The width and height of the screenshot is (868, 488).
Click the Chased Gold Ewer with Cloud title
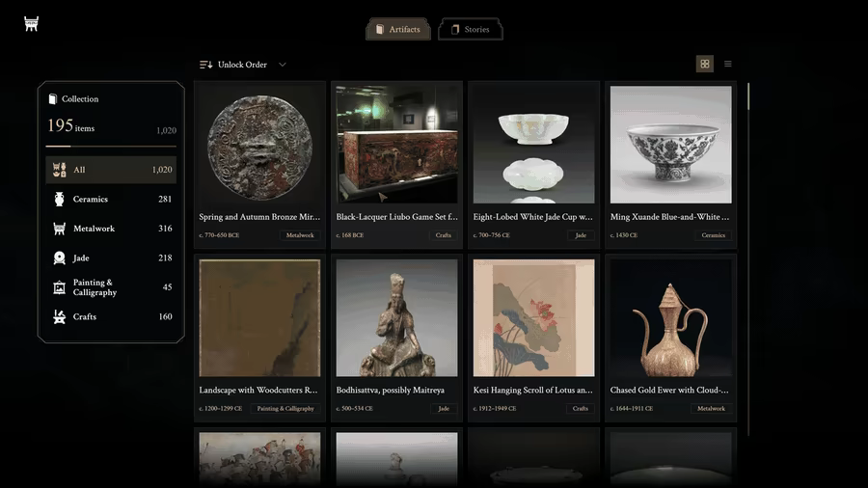[x=669, y=390]
